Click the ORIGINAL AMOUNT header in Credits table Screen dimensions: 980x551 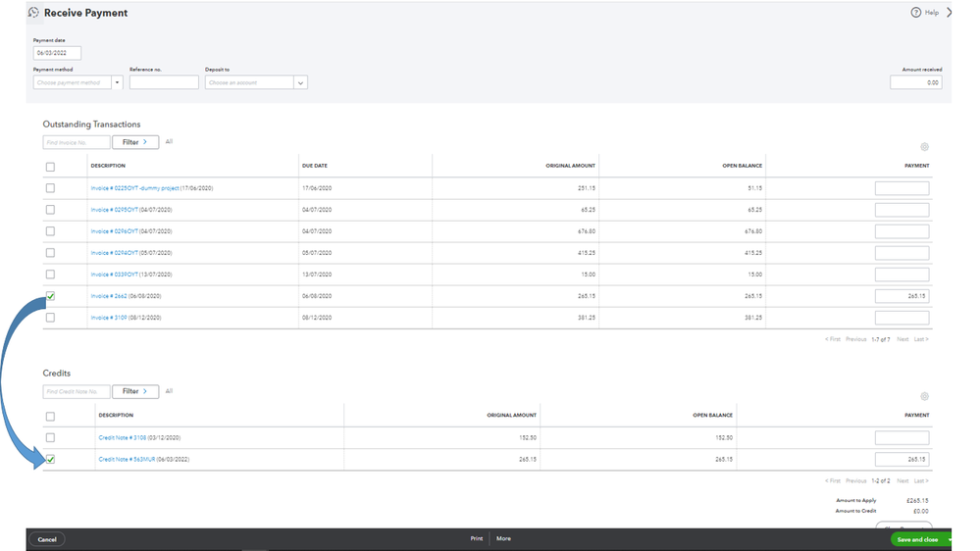click(511, 415)
